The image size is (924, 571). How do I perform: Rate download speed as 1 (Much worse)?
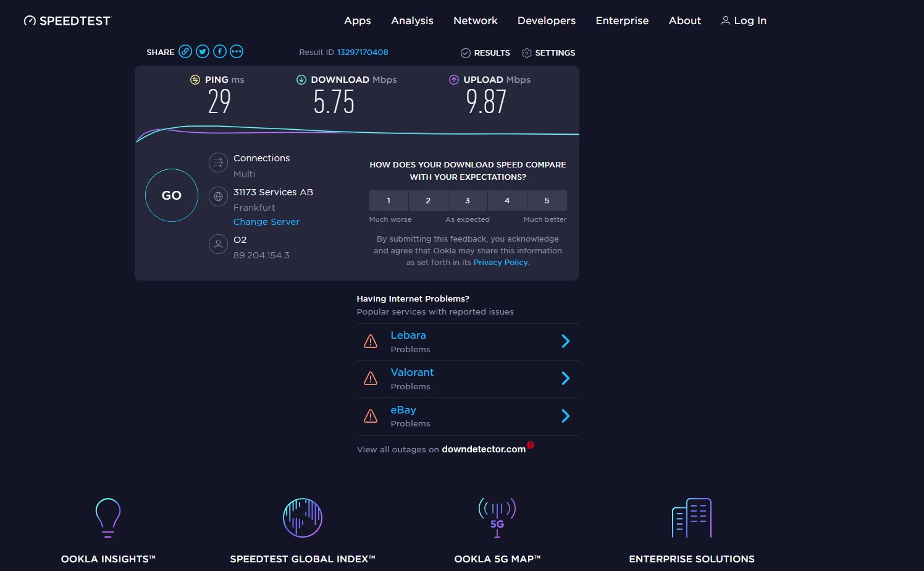(x=388, y=201)
